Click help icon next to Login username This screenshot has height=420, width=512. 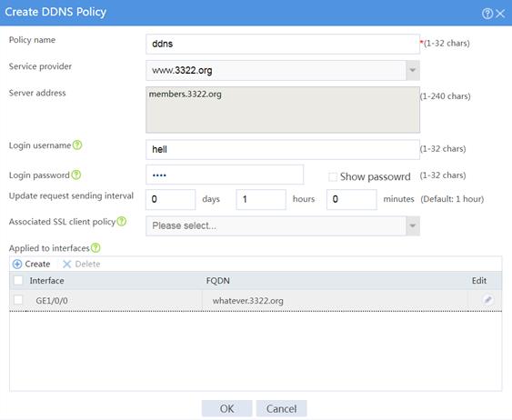[77, 145]
